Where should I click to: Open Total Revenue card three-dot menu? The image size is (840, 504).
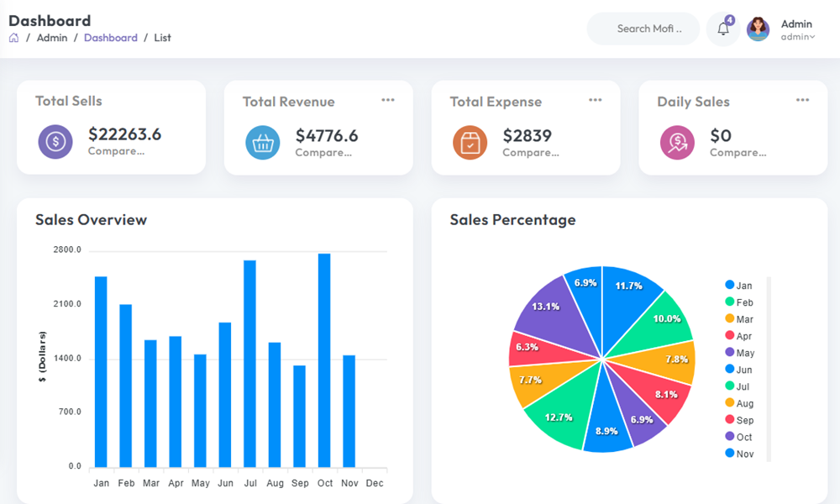387,100
